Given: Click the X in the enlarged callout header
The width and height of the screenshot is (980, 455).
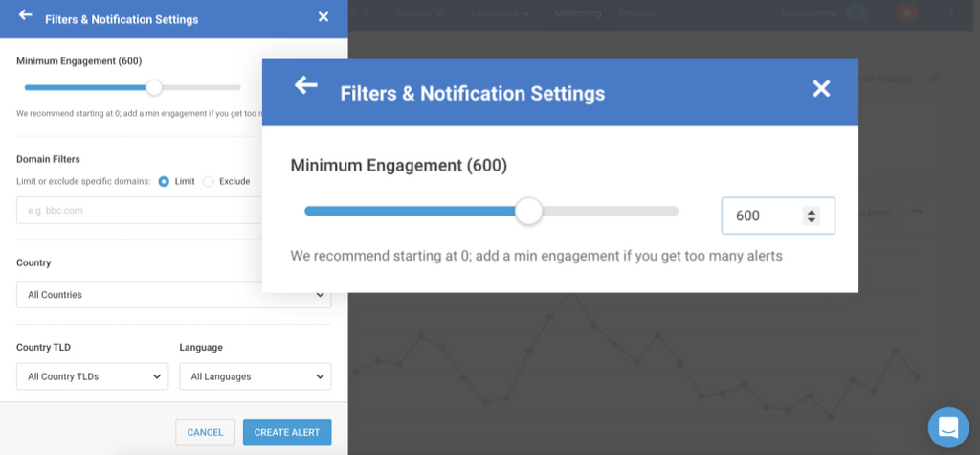Looking at the screenshot, I should click(821, 89).
